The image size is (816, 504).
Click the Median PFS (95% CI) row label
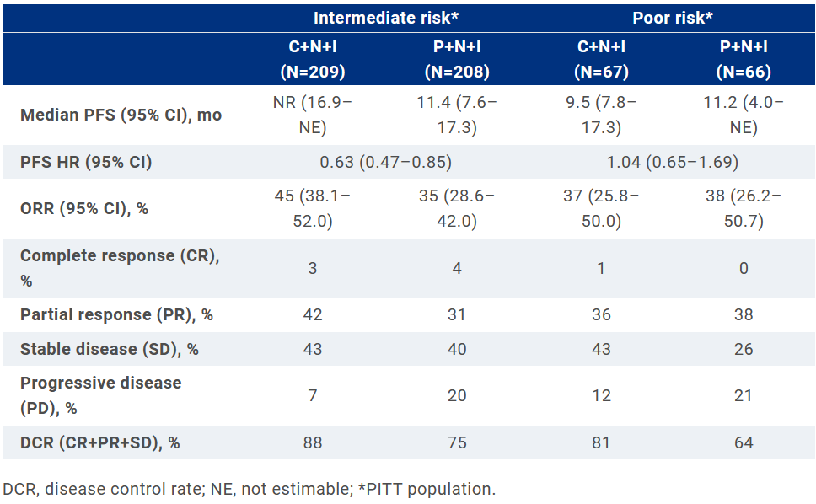[x=121, y=115]
